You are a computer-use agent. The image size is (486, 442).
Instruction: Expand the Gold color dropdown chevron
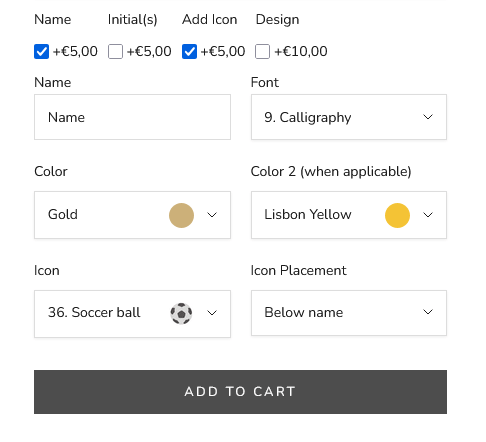pyautogui.click(x=212, y=215)
